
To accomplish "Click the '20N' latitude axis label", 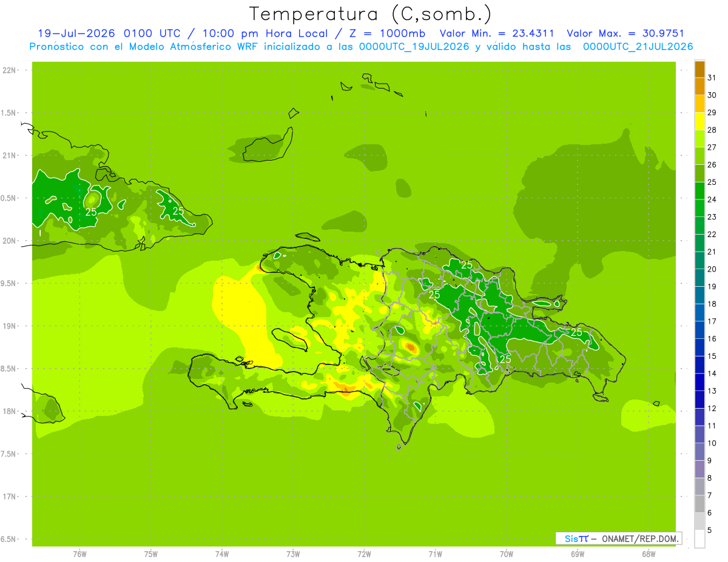I will pyautogui.click(x=9, y=241).
